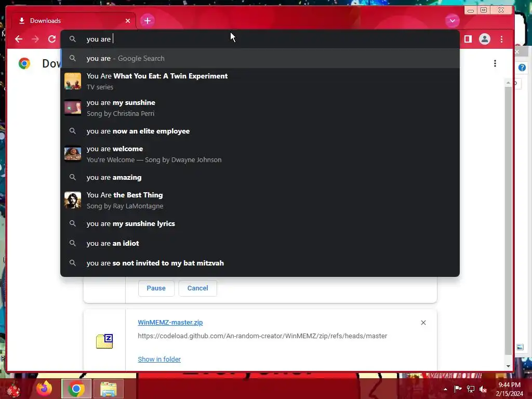This screenshot has height=399, width=532.
Task: Show hidden system tray icons
Action: click(x=445, y=389)
